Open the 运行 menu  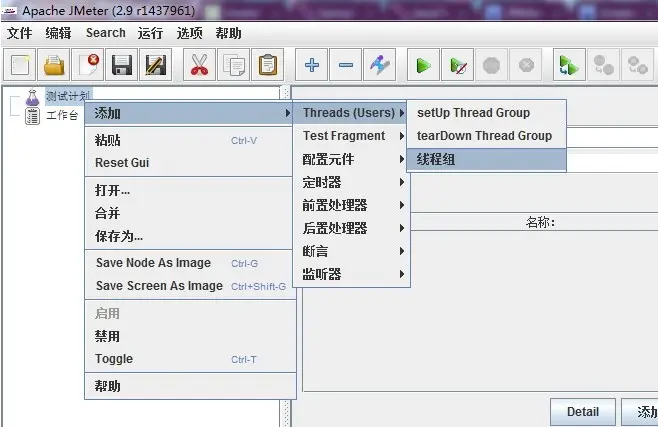coord(150,33)
